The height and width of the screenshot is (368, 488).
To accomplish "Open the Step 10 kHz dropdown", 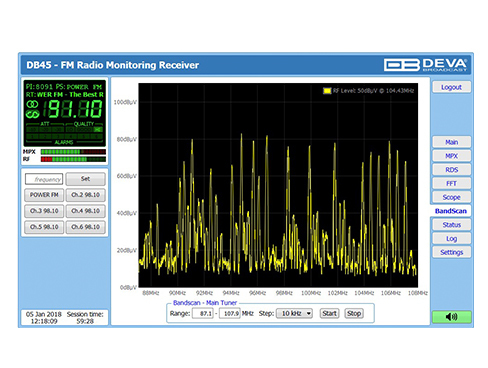I will tap(294, 313).
